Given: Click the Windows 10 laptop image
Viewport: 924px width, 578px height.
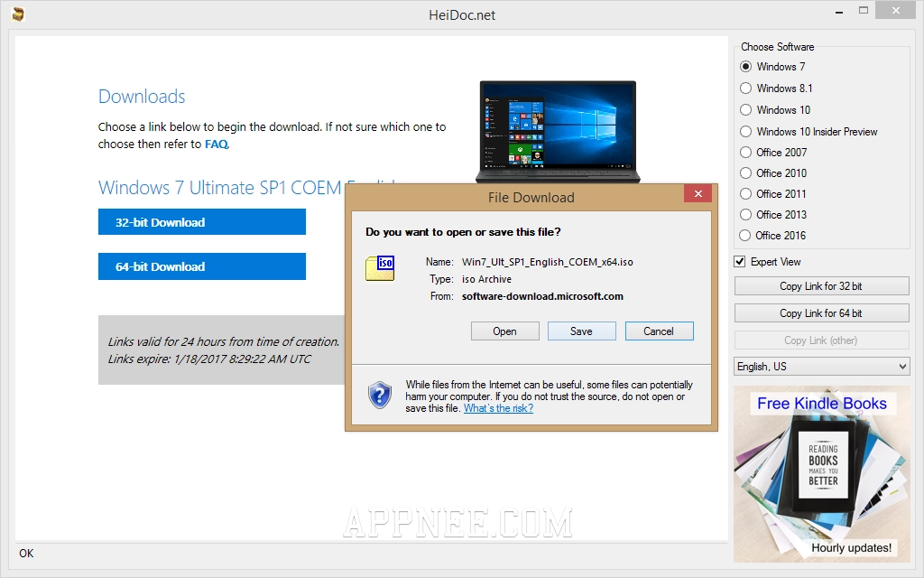Looking at the screenshot, I should tap(558, 132).
